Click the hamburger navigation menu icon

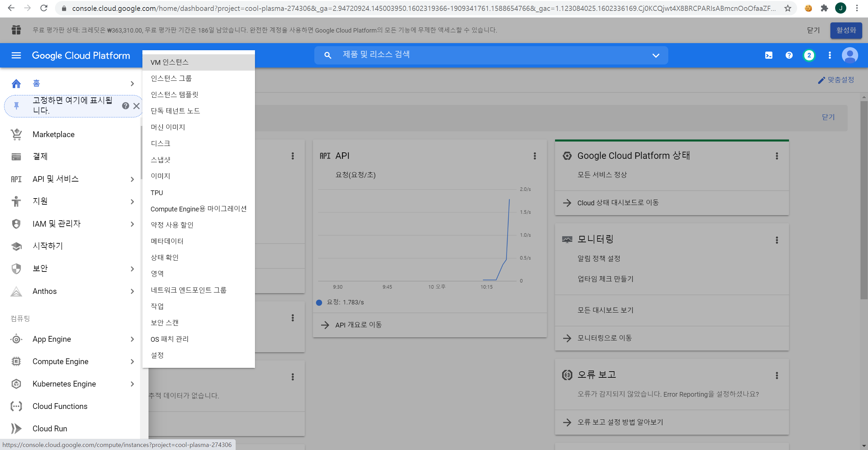click(x=16, y=55)
